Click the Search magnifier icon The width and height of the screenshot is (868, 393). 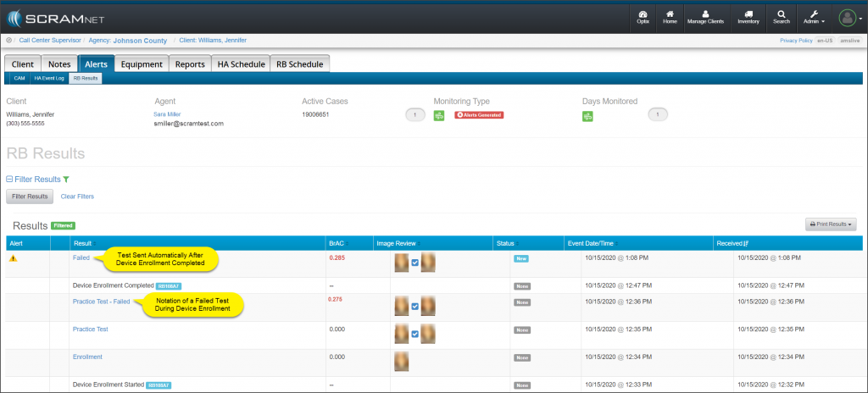point(781,16)
